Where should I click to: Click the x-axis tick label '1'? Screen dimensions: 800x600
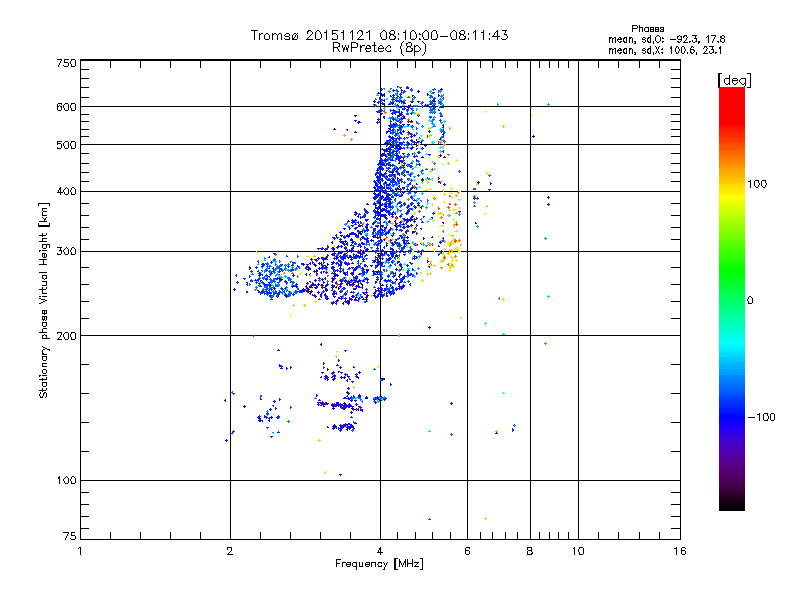coord(80,551)
